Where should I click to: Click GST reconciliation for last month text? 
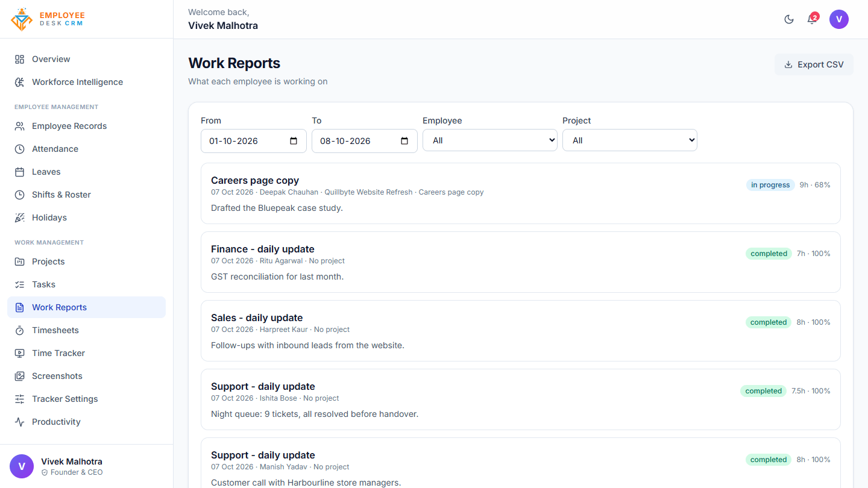coord(277,277)
